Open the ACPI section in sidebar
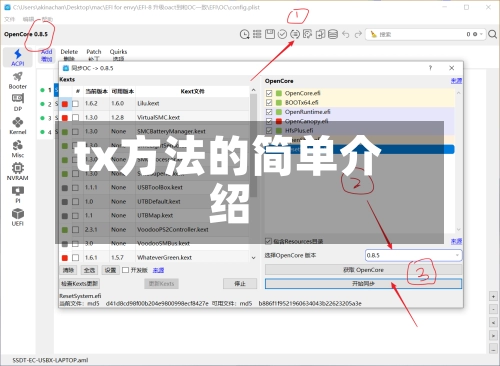500x366 pixels. [x=18, y=57]
